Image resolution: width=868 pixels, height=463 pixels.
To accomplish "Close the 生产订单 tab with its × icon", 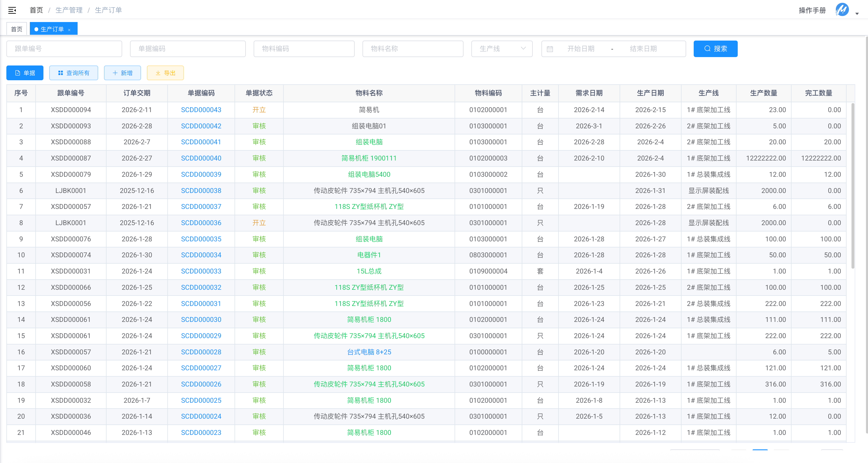I will pos(69,30).
